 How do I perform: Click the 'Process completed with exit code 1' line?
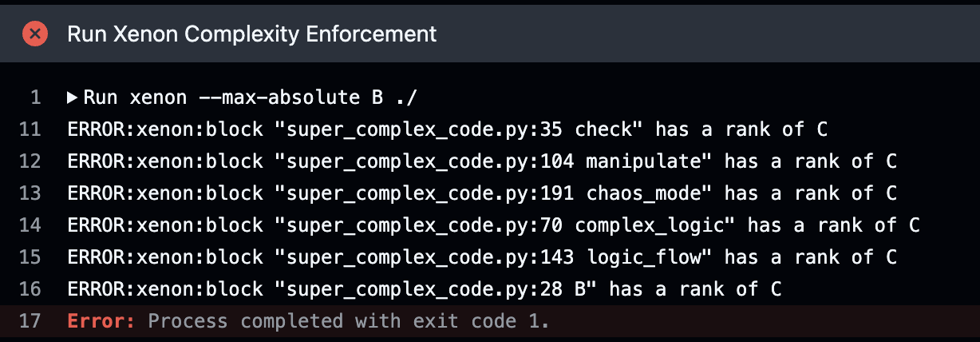[349, 321]
